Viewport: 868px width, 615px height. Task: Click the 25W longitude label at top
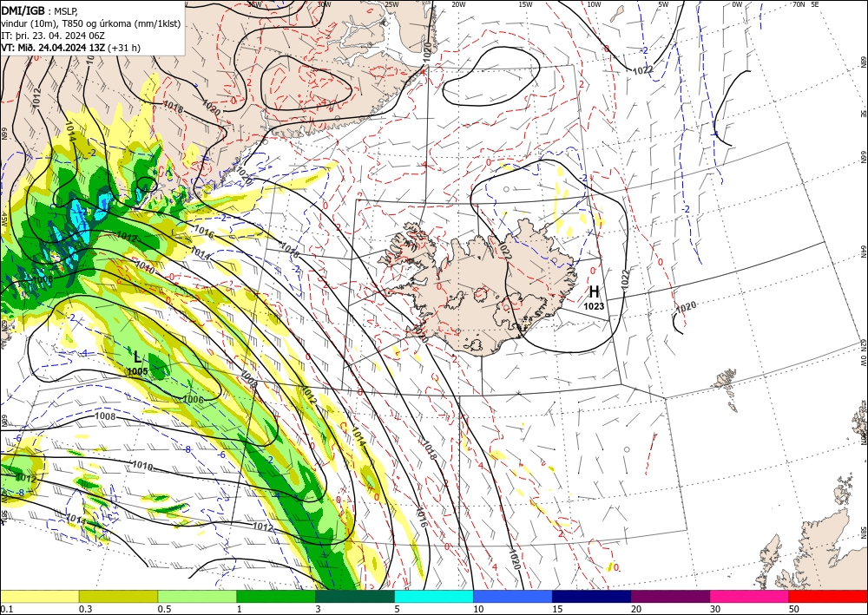(391, 4)
